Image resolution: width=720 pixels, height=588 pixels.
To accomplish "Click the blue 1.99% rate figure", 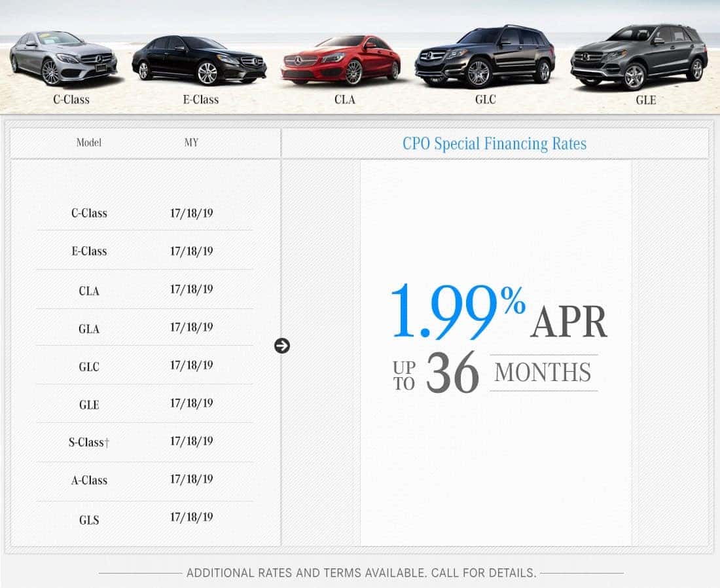I will pyautogui.click(x=458, y=312).
